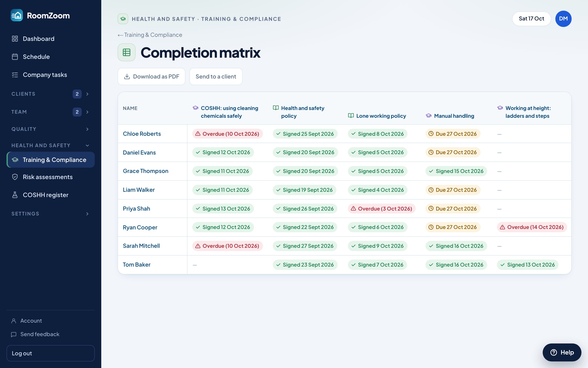Viewport: 588px width, 368px height.
Task: Click the Completion matrix table icon
Action: 127,52
